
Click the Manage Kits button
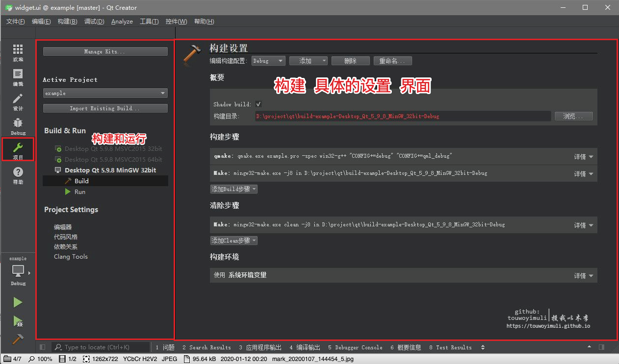pos(105,51)
